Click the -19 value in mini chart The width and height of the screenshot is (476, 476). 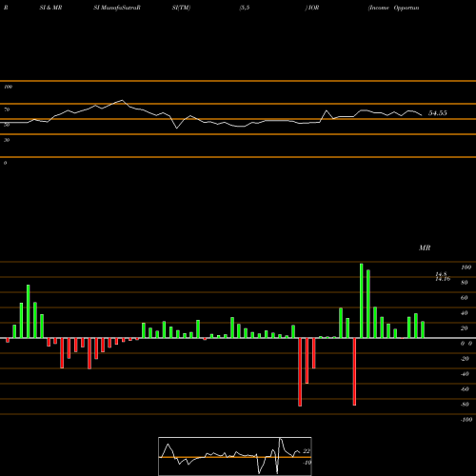pyautogui.click(x=307, y=463)
